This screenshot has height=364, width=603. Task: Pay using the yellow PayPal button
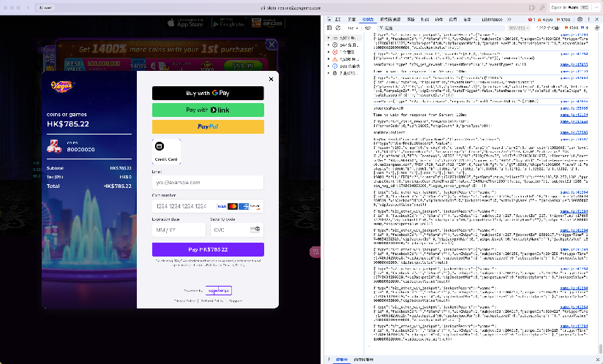click(x=208, y=126)
